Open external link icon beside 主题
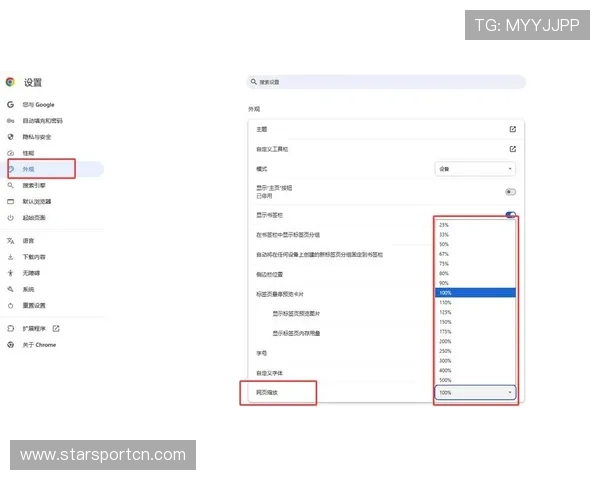 (x=512, y=129)
